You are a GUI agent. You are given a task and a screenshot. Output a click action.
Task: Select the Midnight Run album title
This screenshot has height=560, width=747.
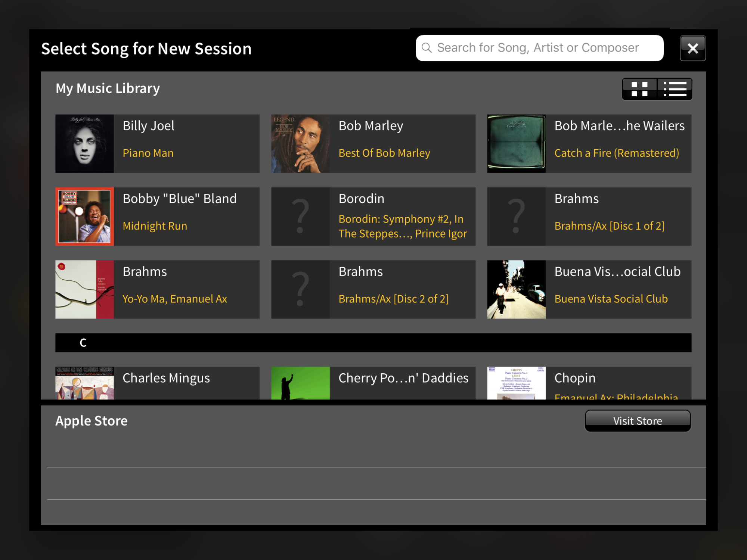pyautogui.click(x=155, y=226)
